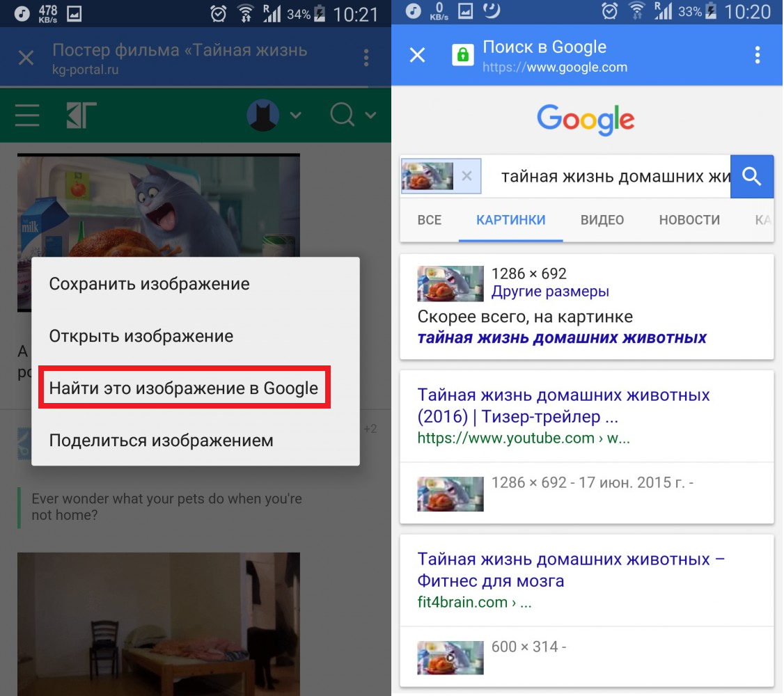Close the Google search custom tab

418,54
